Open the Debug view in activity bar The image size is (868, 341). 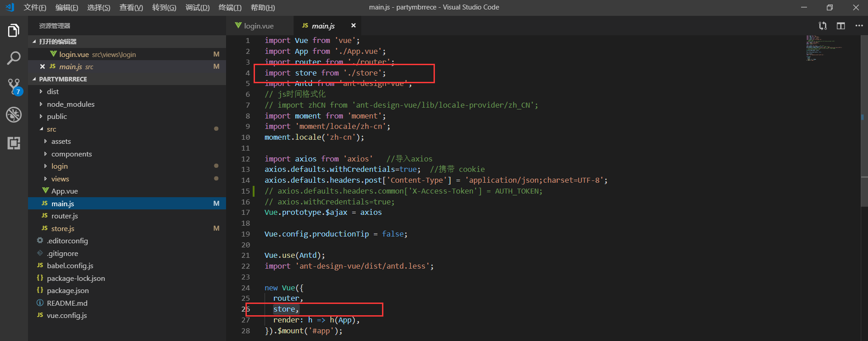click(14, 114)
